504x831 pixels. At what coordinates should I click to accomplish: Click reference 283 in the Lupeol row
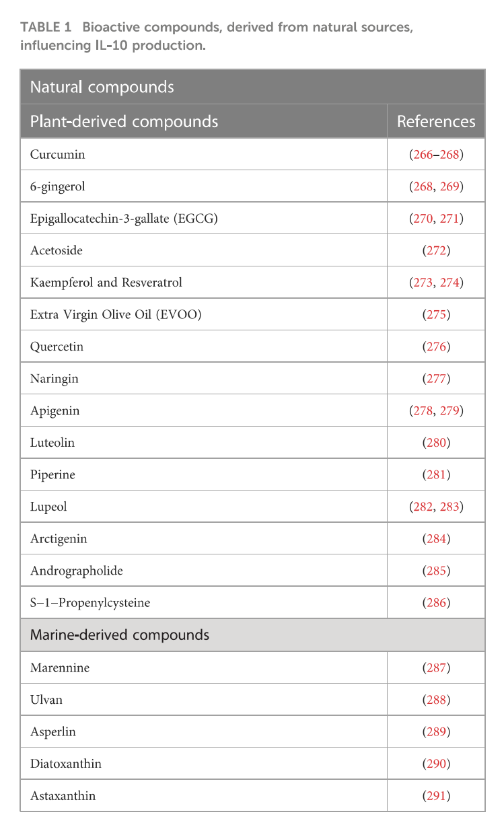[449, 507]
